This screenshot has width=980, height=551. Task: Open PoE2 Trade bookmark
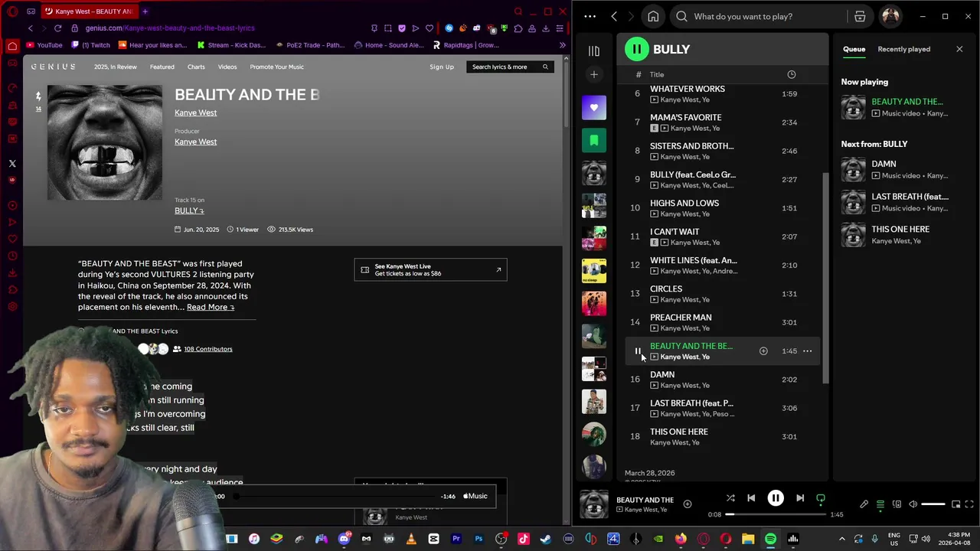point(310,45)
